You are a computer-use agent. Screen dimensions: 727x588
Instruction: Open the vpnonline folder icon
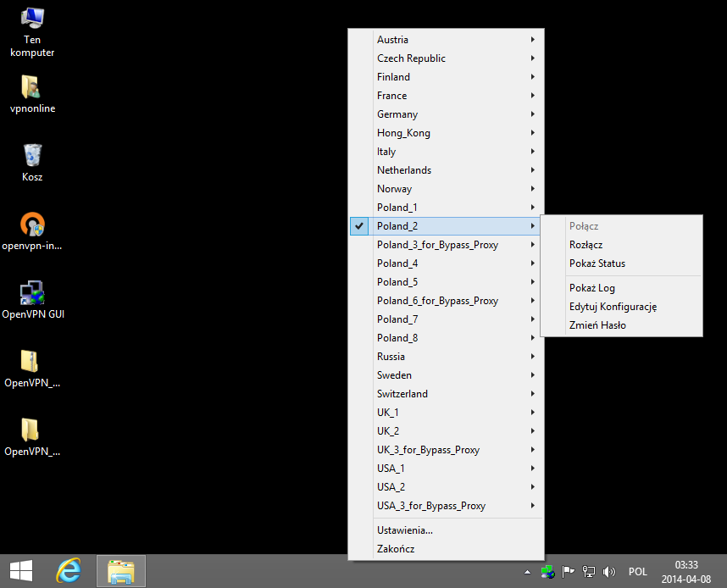32,94
